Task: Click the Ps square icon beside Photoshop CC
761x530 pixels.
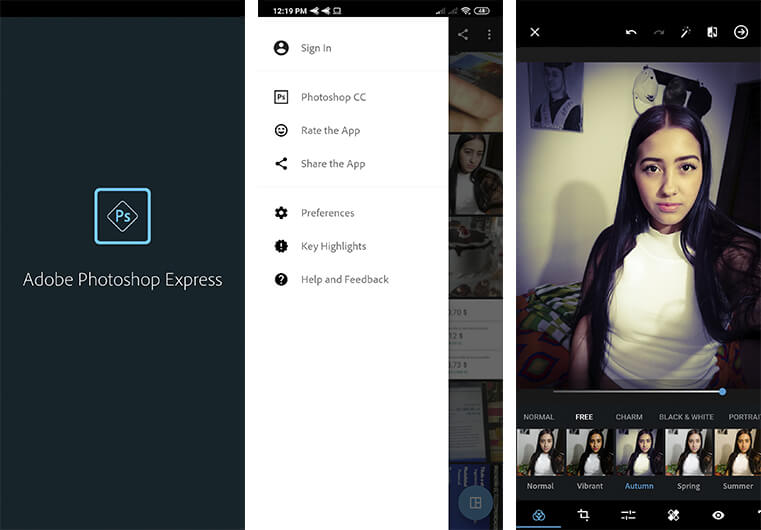Action: (281, 97)
